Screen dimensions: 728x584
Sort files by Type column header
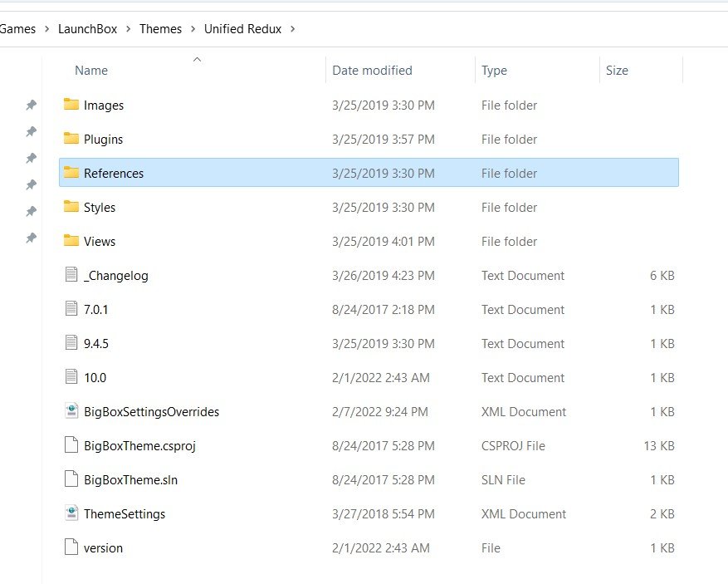494,71
